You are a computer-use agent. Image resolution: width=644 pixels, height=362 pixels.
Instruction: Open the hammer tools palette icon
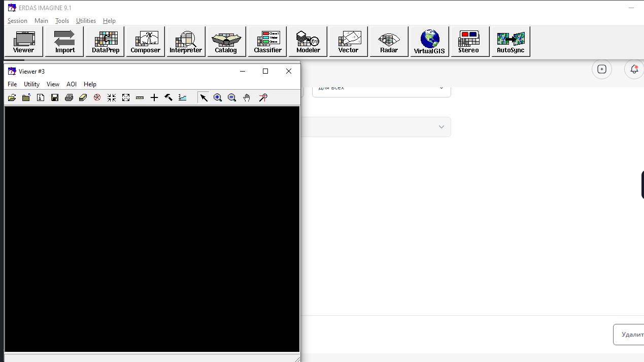pos(168,97)
